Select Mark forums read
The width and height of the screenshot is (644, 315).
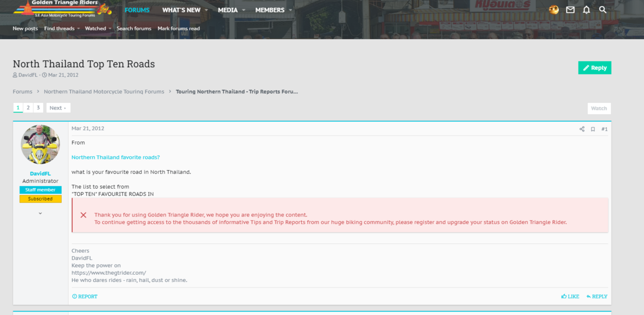[178, 29]
